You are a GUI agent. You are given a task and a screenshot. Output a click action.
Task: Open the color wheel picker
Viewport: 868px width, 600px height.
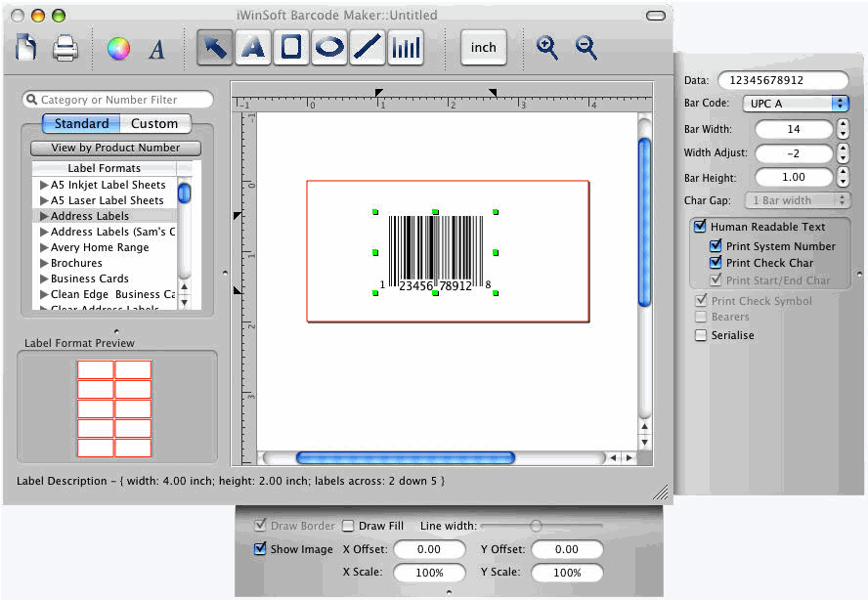coord(118,48)
